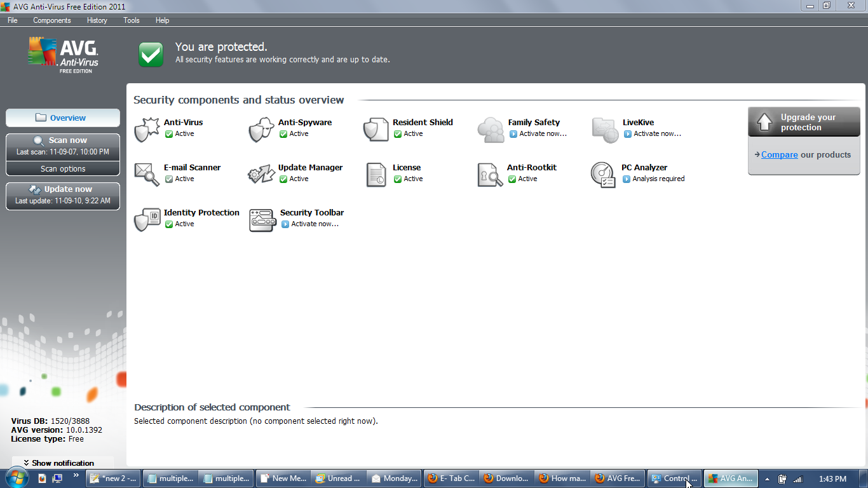
Task: Open the History menu
Action: point(97,20)
